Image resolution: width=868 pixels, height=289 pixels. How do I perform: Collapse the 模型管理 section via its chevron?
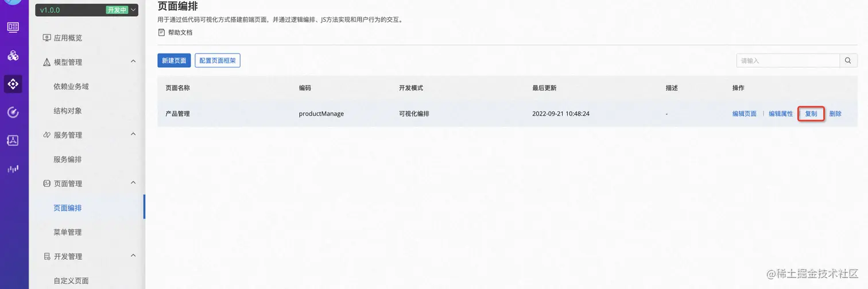click(x=133, y=61)
